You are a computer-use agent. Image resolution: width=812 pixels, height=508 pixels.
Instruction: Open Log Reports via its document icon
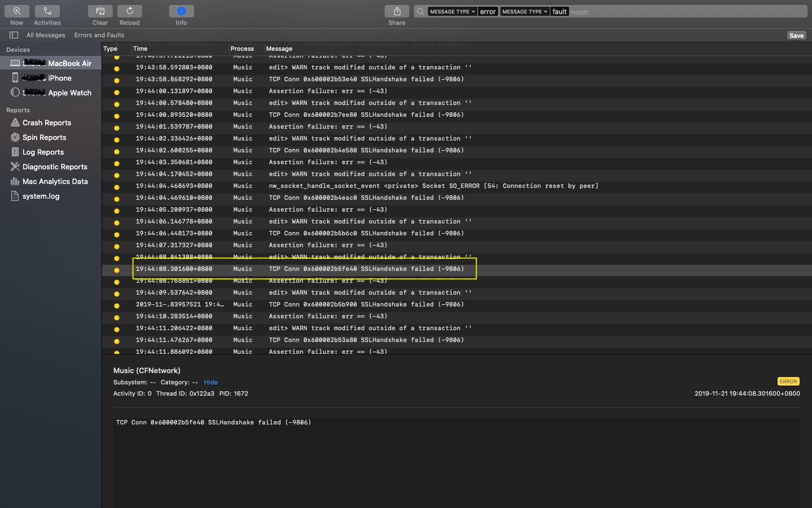[x=15, y=152]
